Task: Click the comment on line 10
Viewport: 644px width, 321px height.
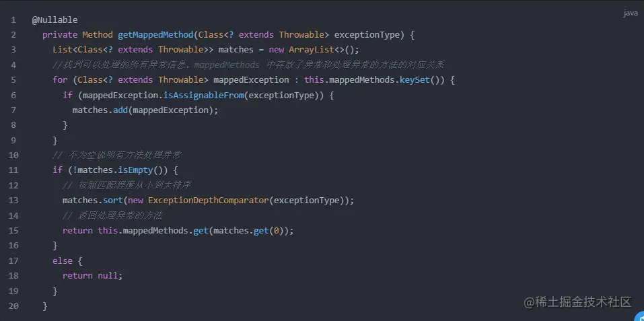Action: click(116, 155)
